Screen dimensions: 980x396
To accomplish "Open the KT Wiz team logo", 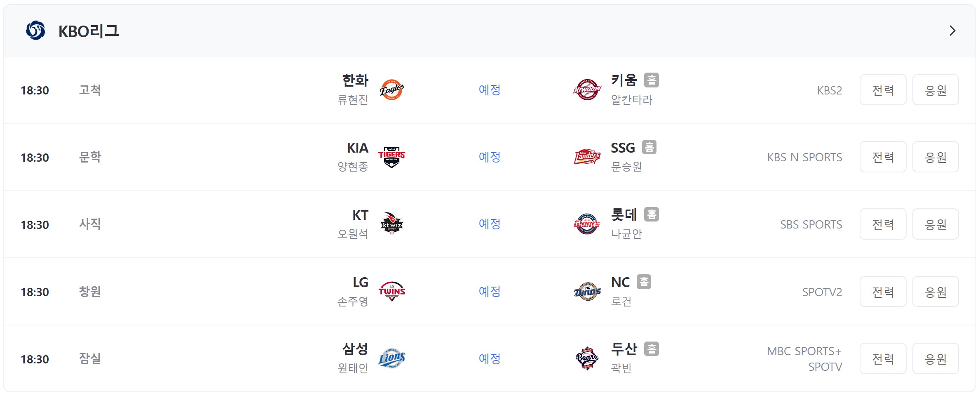I will point(392,224).
